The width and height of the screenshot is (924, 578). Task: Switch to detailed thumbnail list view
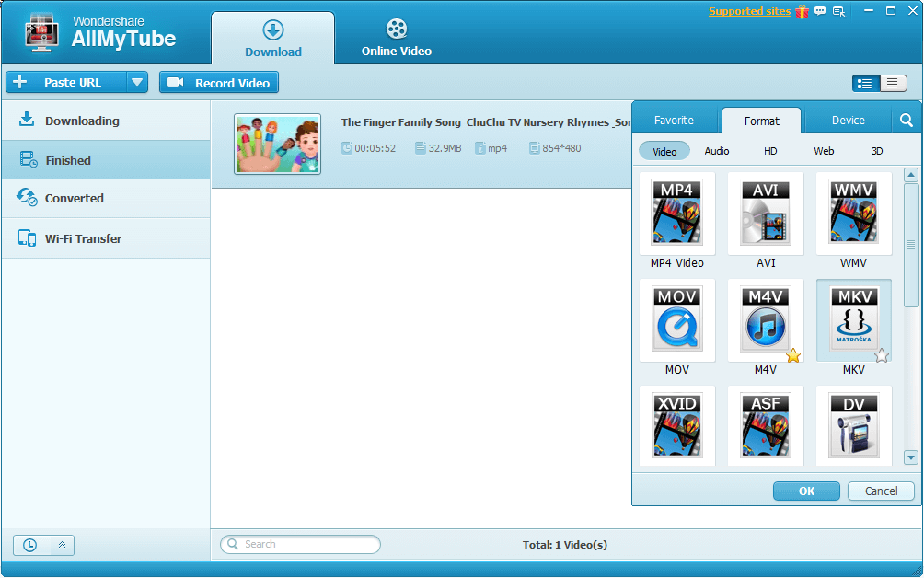coord(865,83)
